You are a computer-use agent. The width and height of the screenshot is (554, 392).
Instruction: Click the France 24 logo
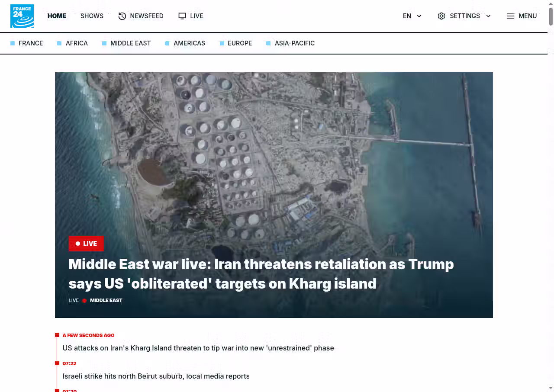tap(22, 16)
